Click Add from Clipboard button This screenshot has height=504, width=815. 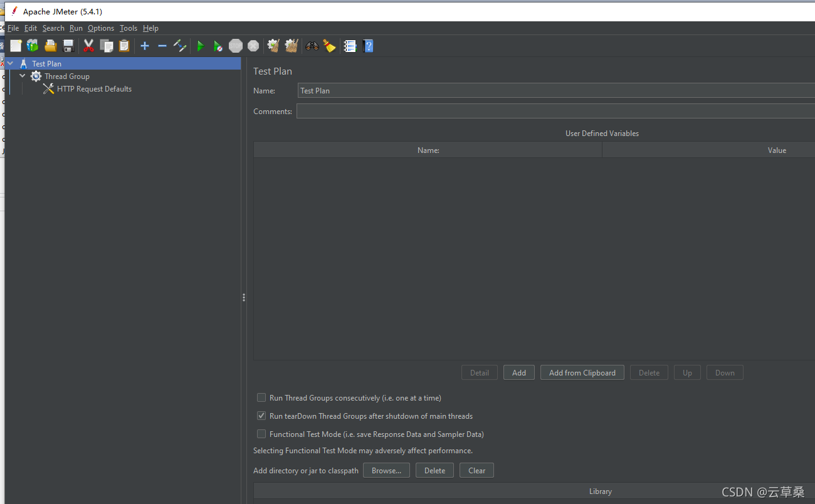(582, 372)
